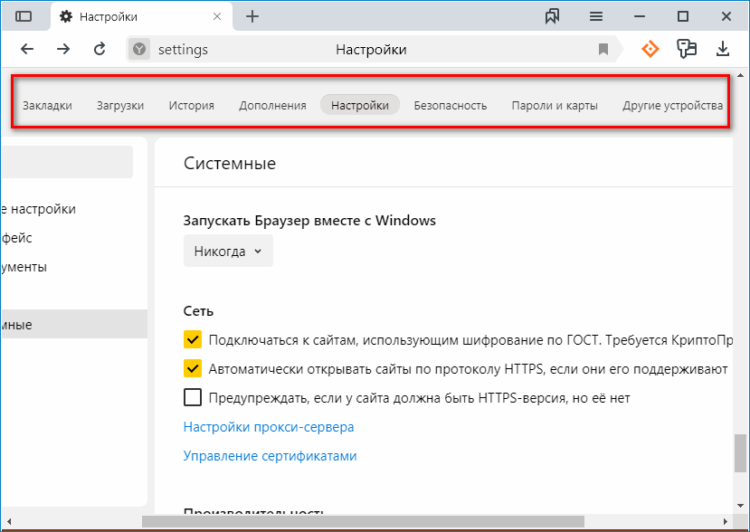Open the Дополнения tab
Viewport: 750px width, 532px height.
(x=273, y=105)
